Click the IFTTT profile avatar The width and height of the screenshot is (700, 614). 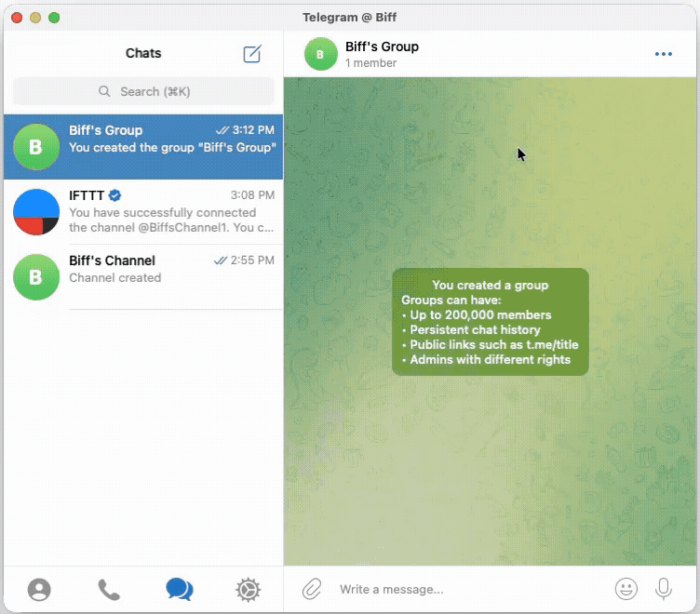(x=36, y=212)
